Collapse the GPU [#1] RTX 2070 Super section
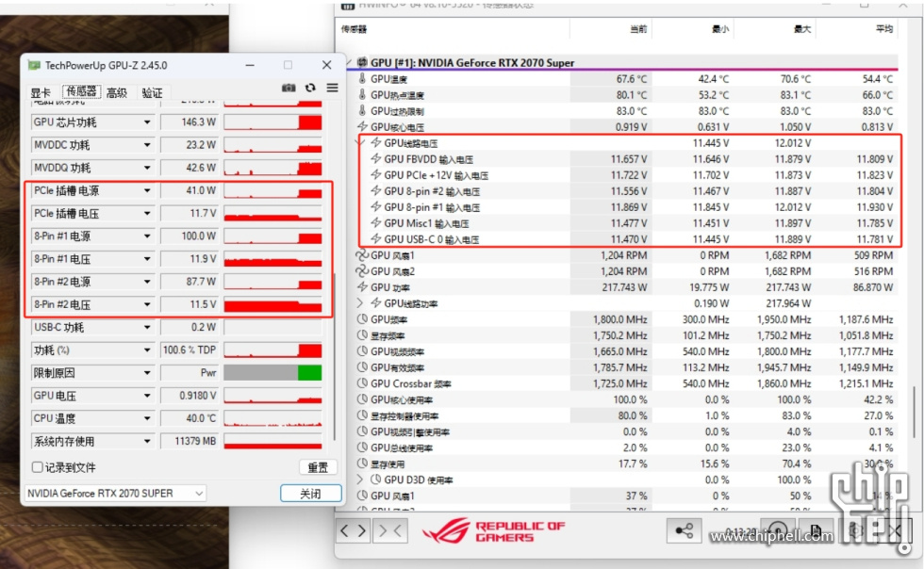 [x=349, y=62]
